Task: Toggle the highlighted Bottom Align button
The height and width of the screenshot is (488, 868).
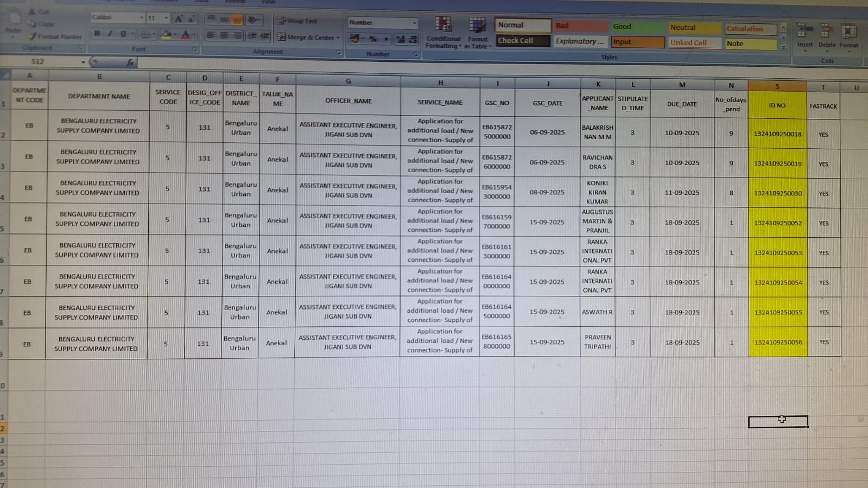Action: point(237,20)
